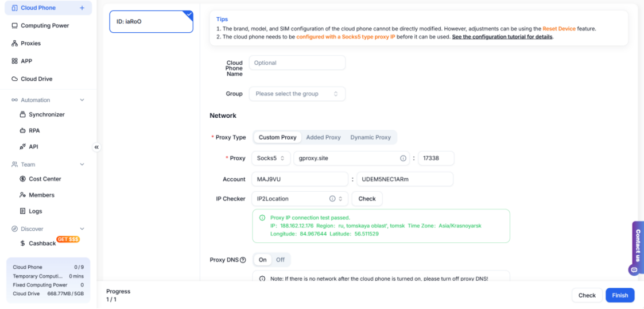Select the Dynamic Proxy type option

point(370,137)
